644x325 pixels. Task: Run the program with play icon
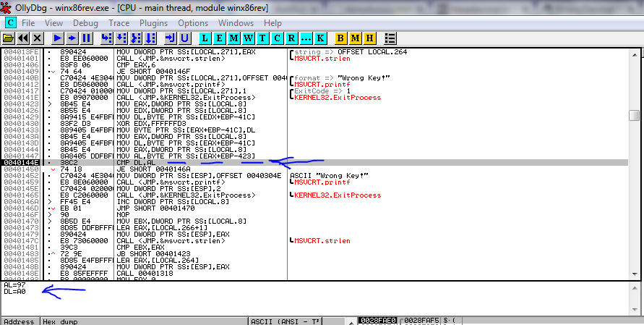(x=58, y=38)
